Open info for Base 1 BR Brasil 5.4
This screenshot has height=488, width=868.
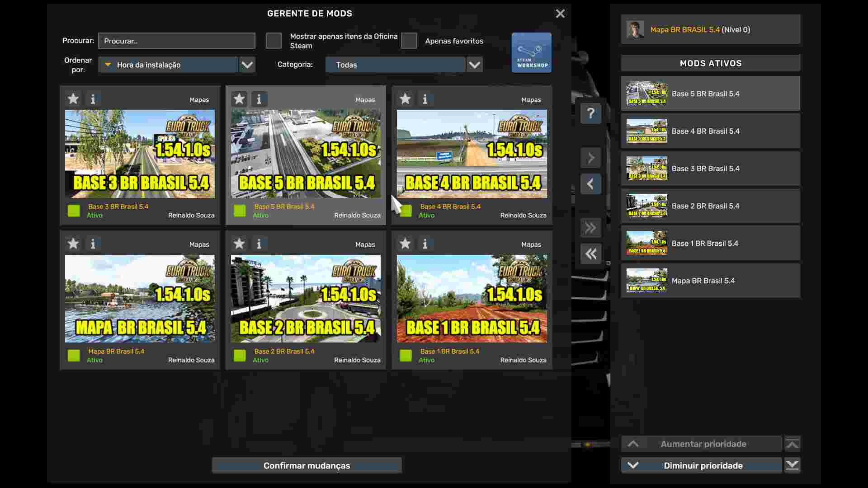425,244
